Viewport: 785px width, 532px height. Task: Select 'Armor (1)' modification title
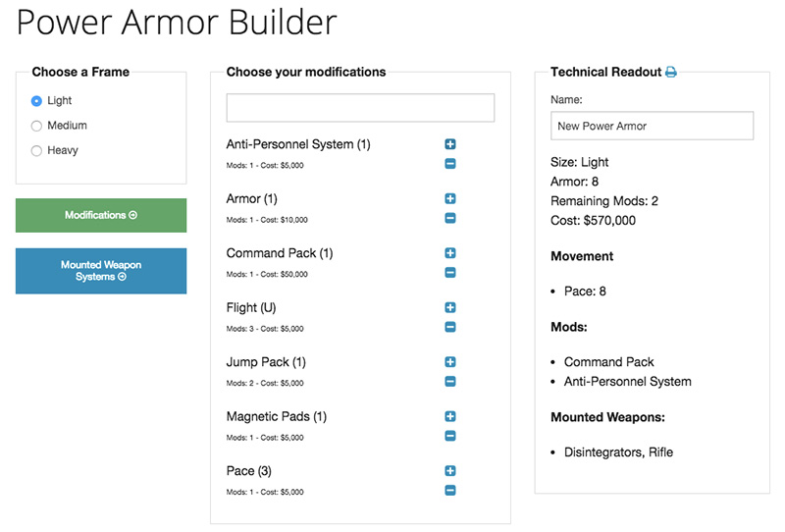pos(252,199)
